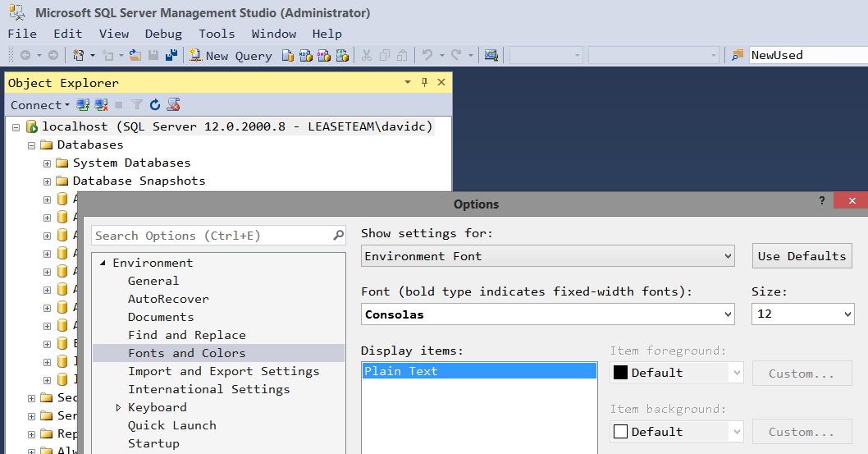Collapse the Environment options node
Viewport: 868px width, 454px height.
(103, 263)
